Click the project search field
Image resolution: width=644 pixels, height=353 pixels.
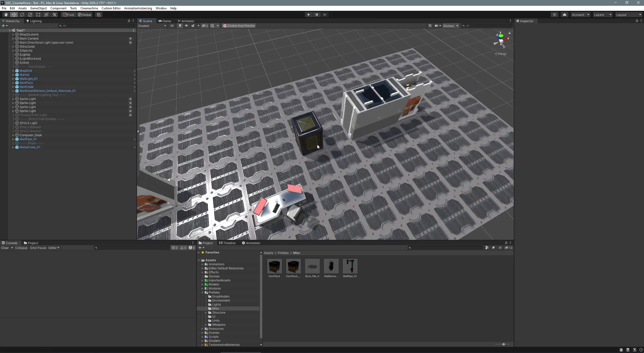[445, 248]
